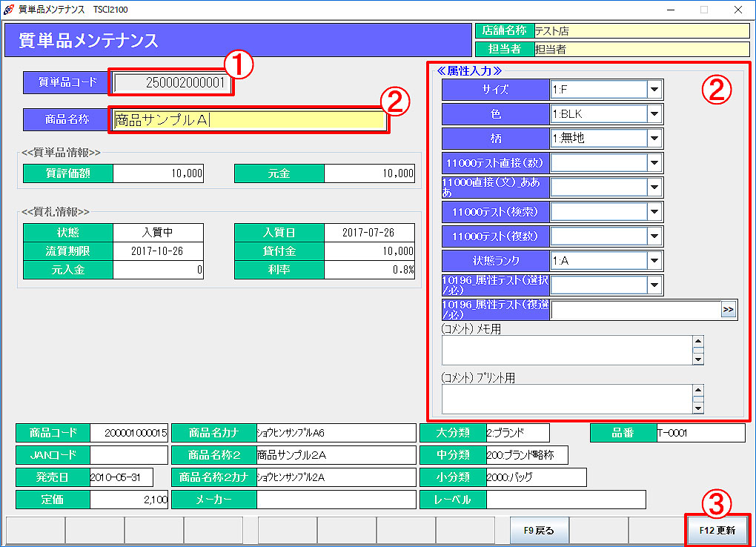Expand the 色 combo box arrow
Image resolution: width=756 pixels, height=547 pixels.
(x=654, y=114)
